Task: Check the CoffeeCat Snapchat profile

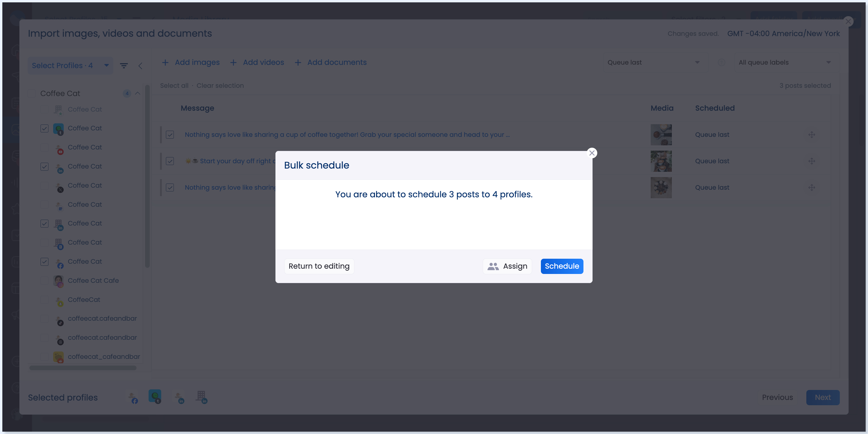Action: click(44, 300)
